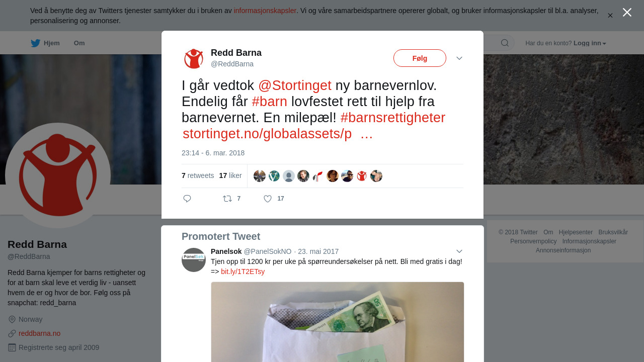
Task: Go to the Om menu item
Action: [79, 43]
